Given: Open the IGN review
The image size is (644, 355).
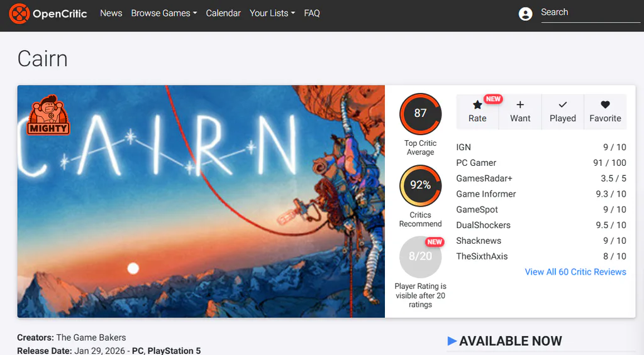Looking at the screenshot, I should coord(541,147).
